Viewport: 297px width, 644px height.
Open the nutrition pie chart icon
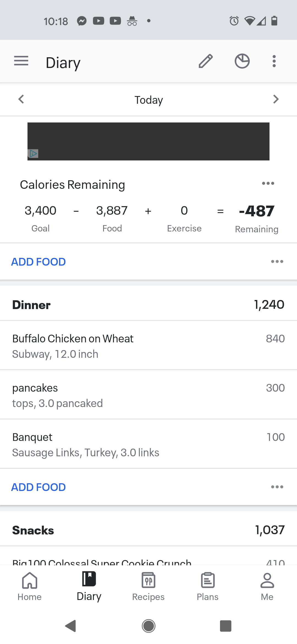(242, 61)
